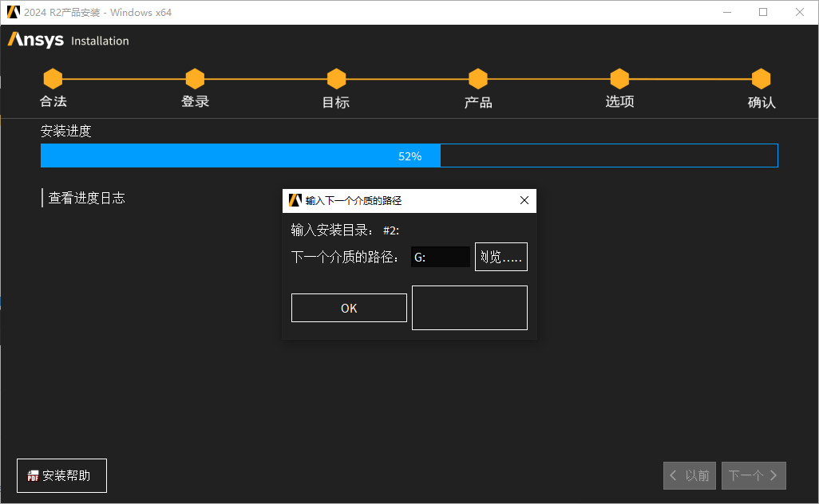Click the Ansys logo in the header
The image size is (819, 504).
(35, 39)
